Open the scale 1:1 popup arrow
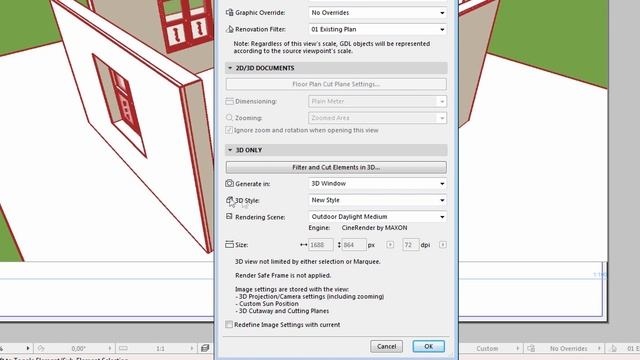The height and width of the screenshot is (360, 640). click(192, 348)
